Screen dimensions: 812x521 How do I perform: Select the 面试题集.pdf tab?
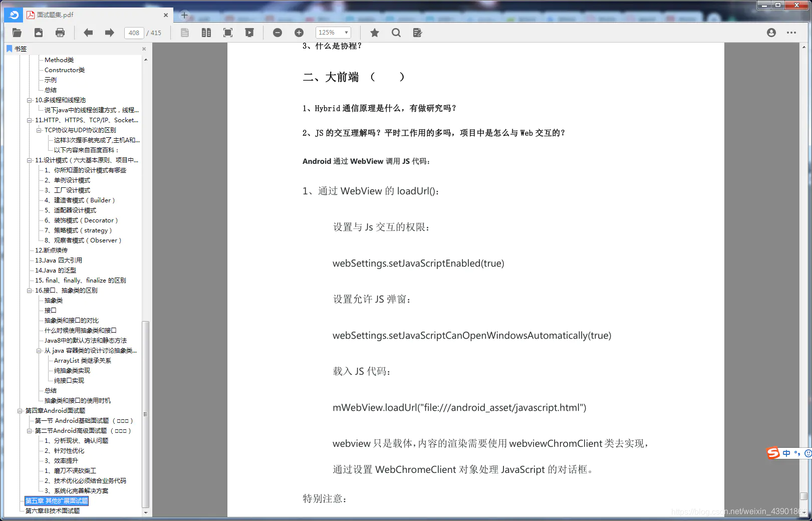click(x=98, y=15)
